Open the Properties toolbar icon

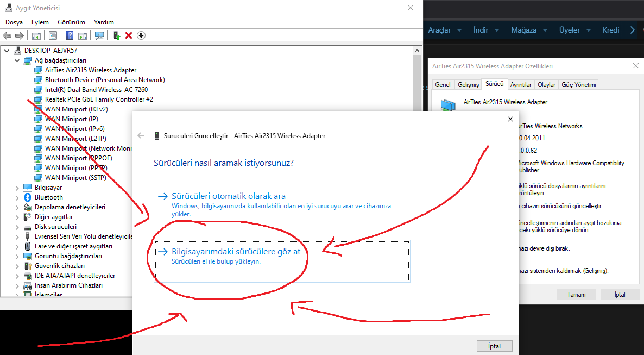tap(53, 36)
